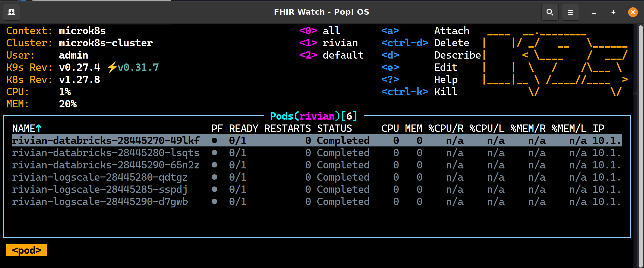The height and width of the screenshot is (268, 644).
Task: Open the hamburger menu icon
Action: [x=570, y=12]
